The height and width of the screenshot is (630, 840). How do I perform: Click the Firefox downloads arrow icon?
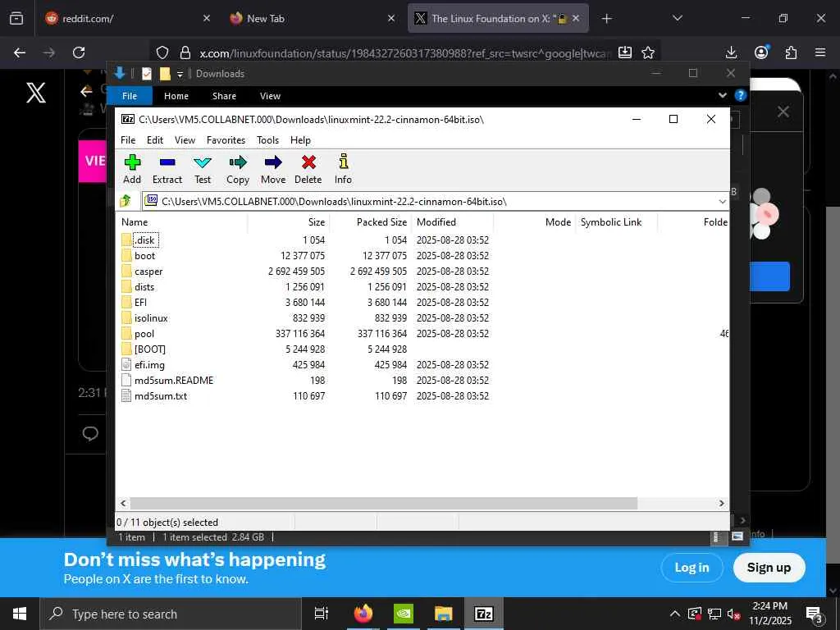click(x=731, y=52)
